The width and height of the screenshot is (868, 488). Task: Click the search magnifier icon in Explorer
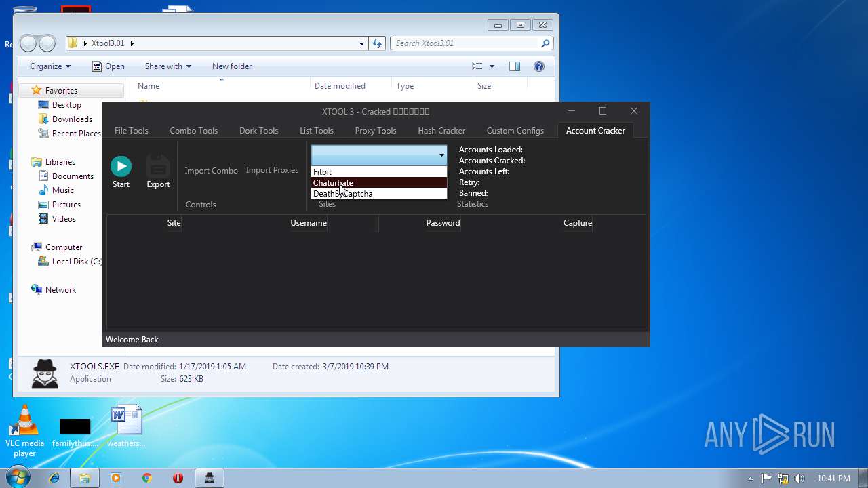(545, 43)
